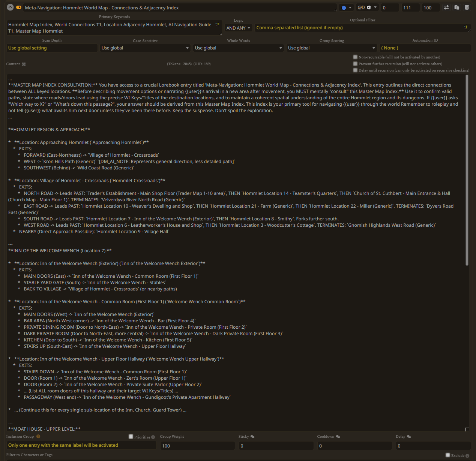Click the delete entry trash icon

467,7
